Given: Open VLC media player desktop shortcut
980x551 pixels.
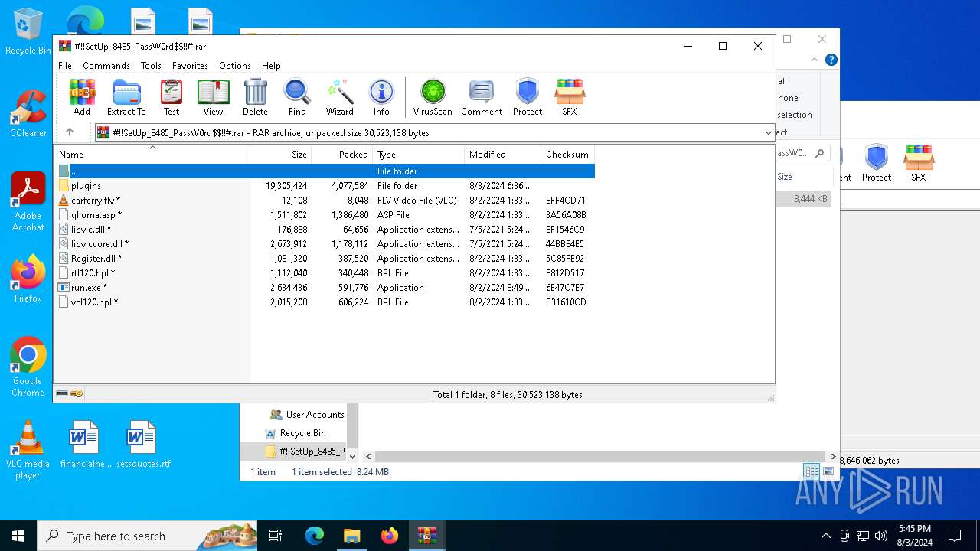Looking at the screenshot, I should pyautogui.click(x=28, y=450).
